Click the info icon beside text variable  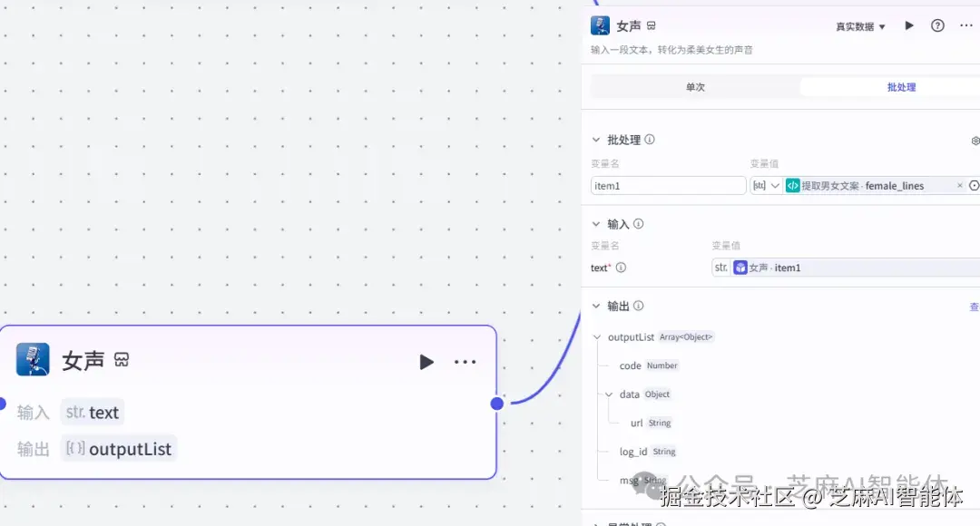click(x=622, y=268)
